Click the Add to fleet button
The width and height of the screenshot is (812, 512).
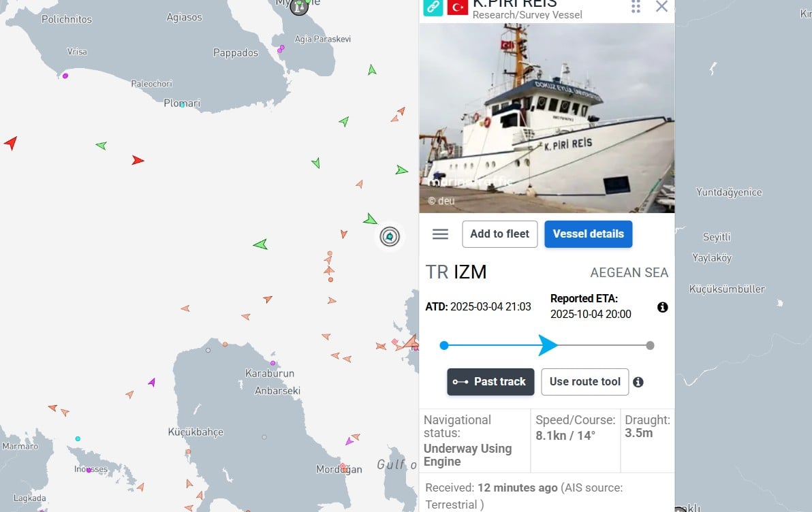pos(500,234)
